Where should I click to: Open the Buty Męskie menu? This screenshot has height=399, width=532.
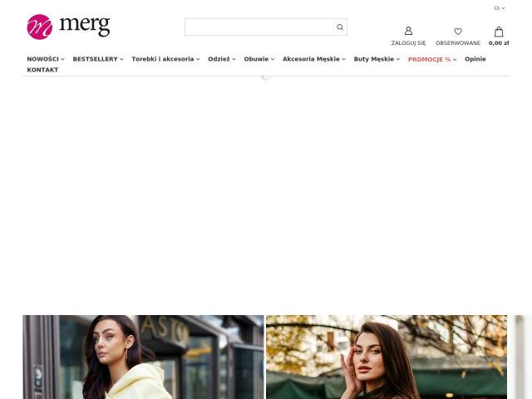(377, 59)
